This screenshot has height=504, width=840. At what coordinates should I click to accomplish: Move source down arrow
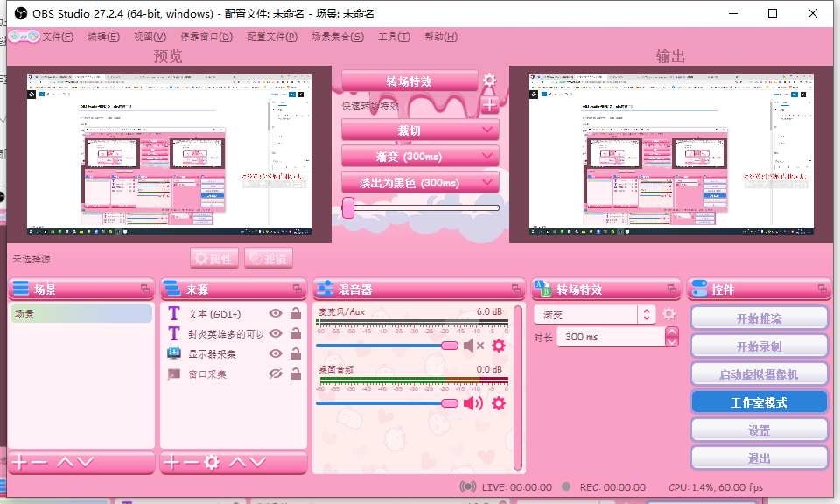click(257, 462)
